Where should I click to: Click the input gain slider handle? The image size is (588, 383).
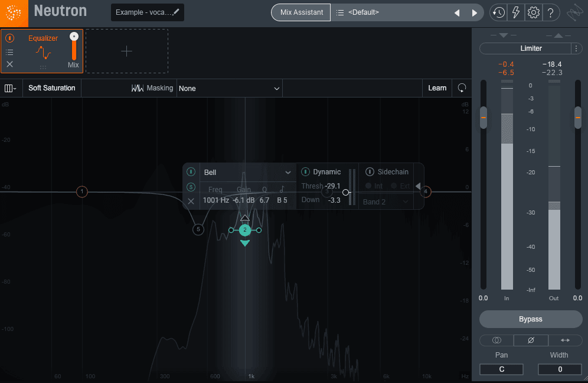click(x=484, y=118)
